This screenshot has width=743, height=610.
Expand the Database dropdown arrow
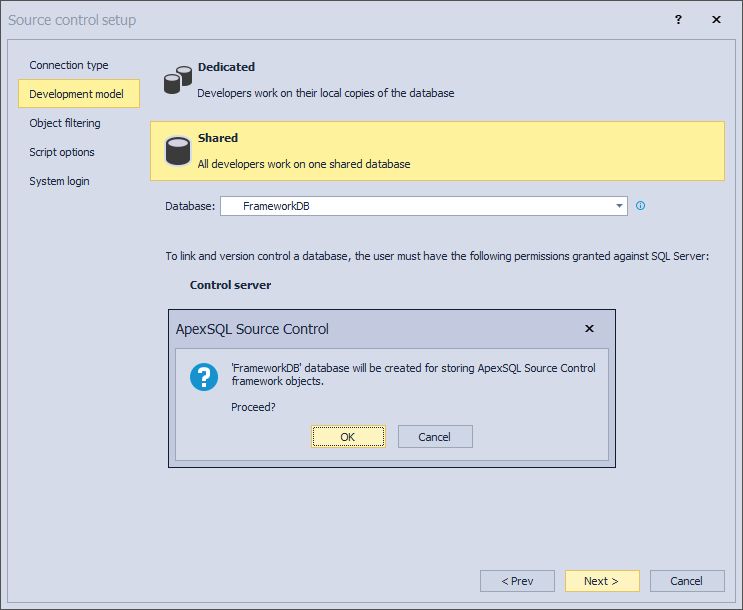[x=619, y=206]
